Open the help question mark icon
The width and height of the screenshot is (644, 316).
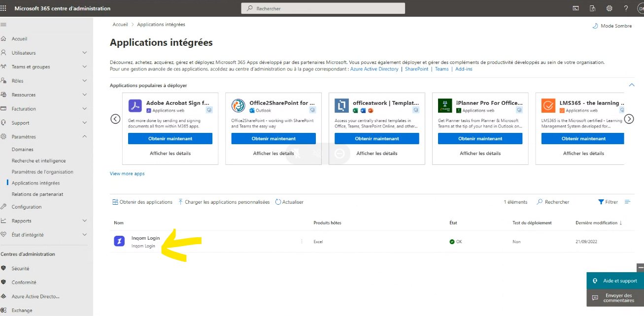click(x=626, y=8)
